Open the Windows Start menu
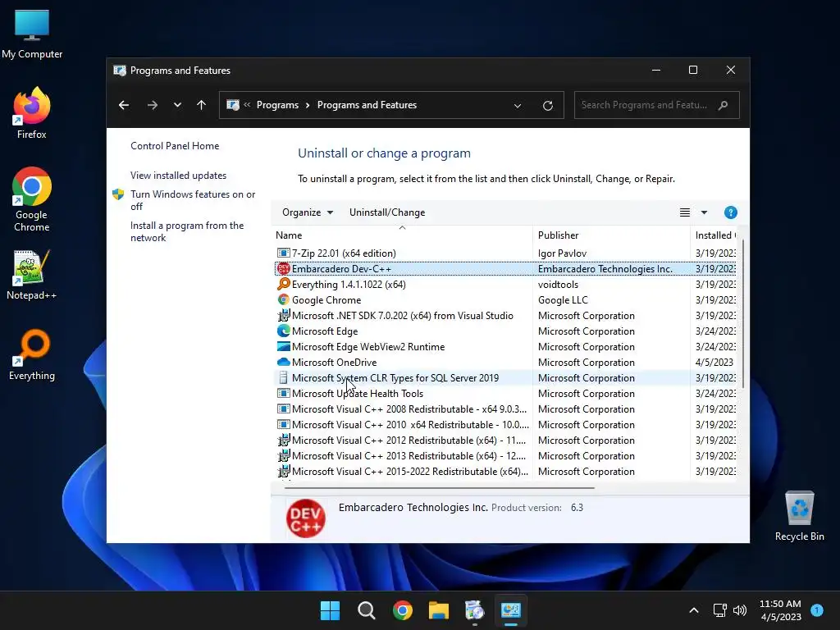The height and width of the screenshot is (630, 840). click(330, 610)
